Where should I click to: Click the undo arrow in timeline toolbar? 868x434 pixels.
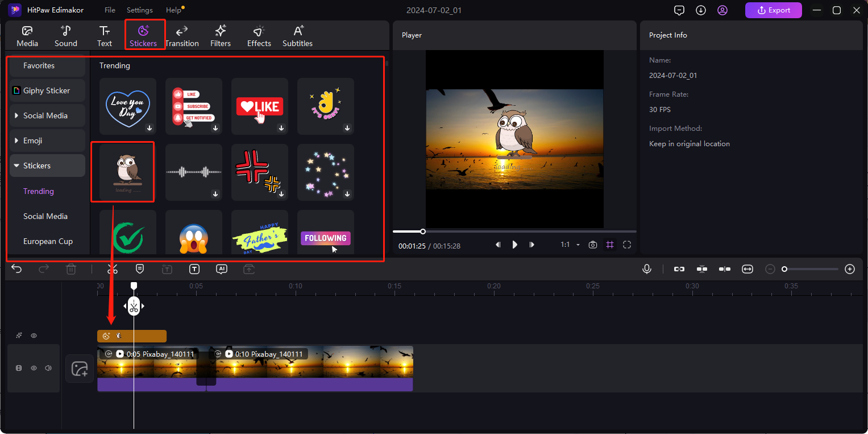click(16, 269)
